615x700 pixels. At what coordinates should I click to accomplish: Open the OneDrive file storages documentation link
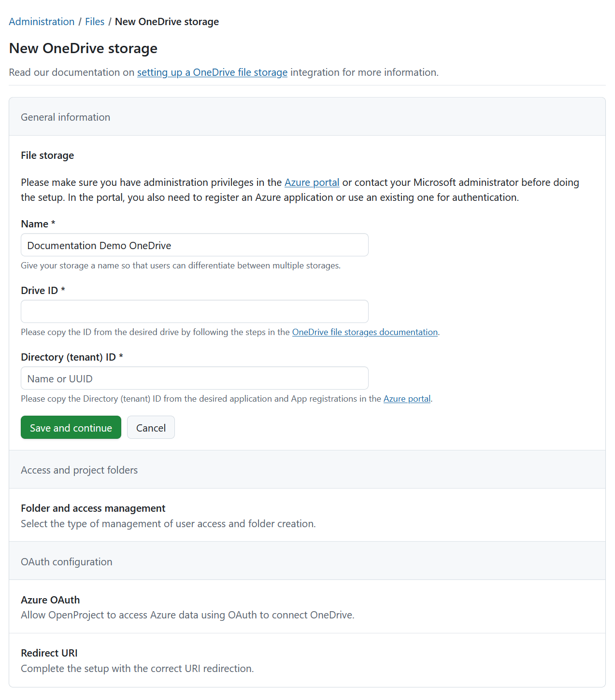(x=365, y=332)
